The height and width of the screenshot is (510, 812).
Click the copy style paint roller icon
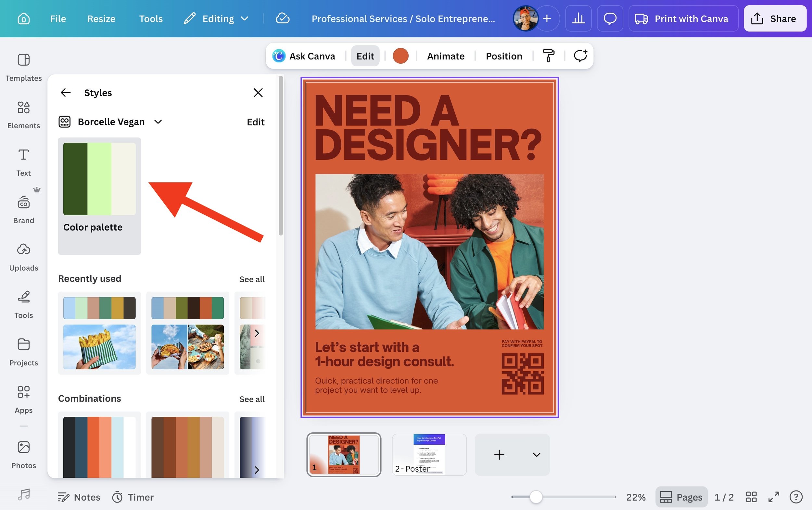[x=548, y=56]
